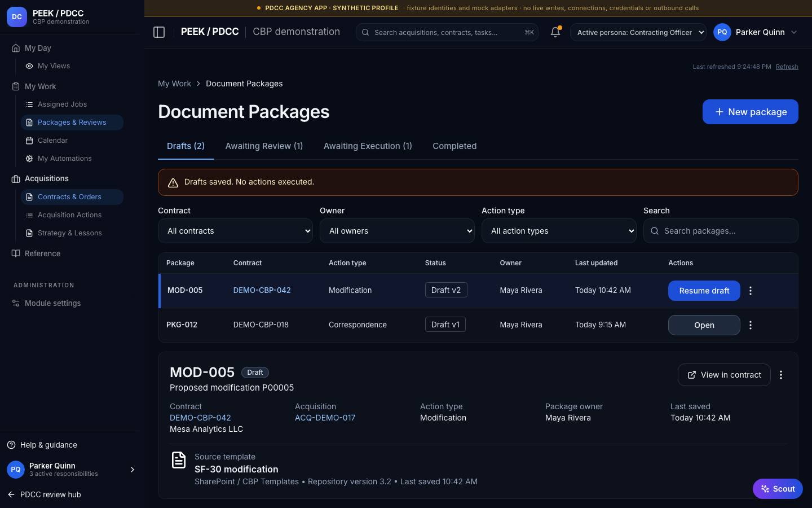Screen dimensions: 812x508
Task: Open Acquisition Actions
Action: click(69, 215)
